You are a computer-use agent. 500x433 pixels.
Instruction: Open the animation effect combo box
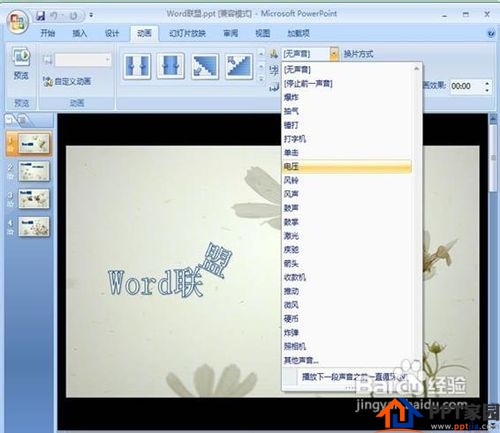(x=83, y=60)
